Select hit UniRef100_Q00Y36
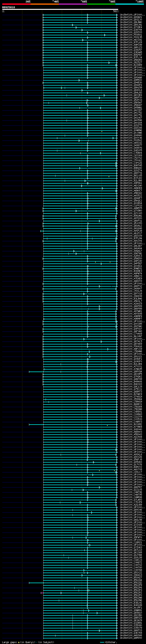This screenshot has height=644, width=146. [131, 138]
